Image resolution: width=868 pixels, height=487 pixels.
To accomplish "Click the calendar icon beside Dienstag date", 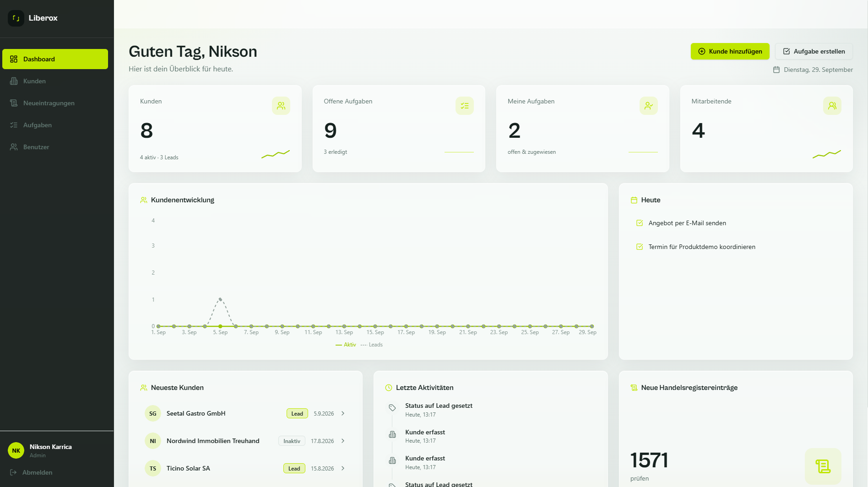I will click(x=776, y=70).
